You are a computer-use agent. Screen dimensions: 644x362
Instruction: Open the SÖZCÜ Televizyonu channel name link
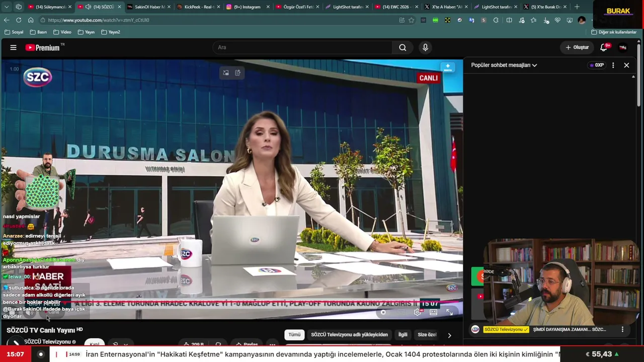click(x=47, y=342)
